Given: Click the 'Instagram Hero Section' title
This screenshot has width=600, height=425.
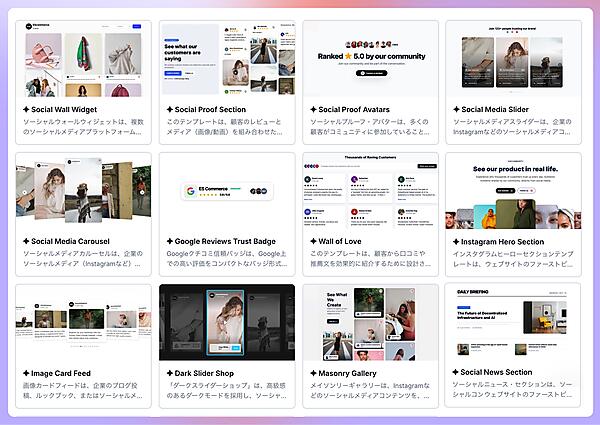Looking at the screenshot, I should [x=502, y=242].
